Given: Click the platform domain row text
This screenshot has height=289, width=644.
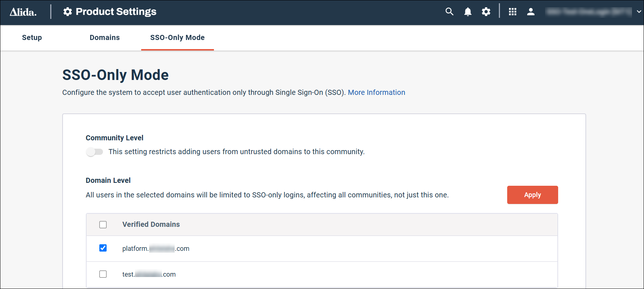Looking at the screenshot, I should click(156, 249).
